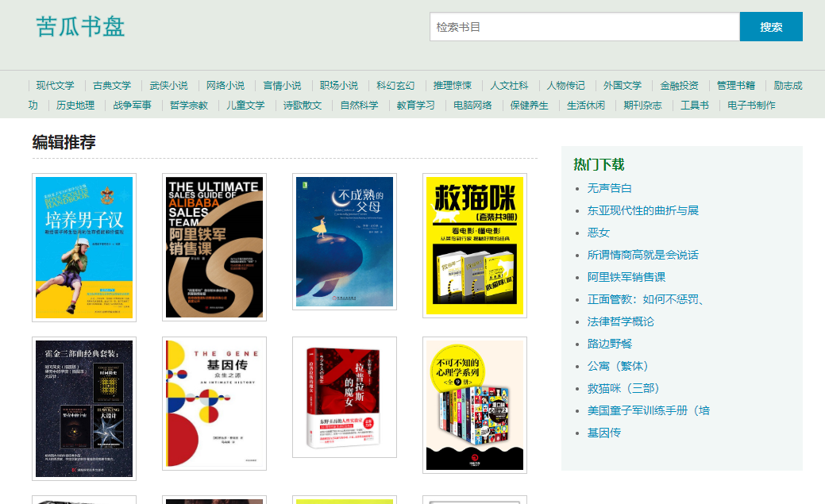The height and width of the screenshot is (504, 825).
Task: Open 公寓（繁体） link
Action: pyautogui.click(x=619, y=366)
